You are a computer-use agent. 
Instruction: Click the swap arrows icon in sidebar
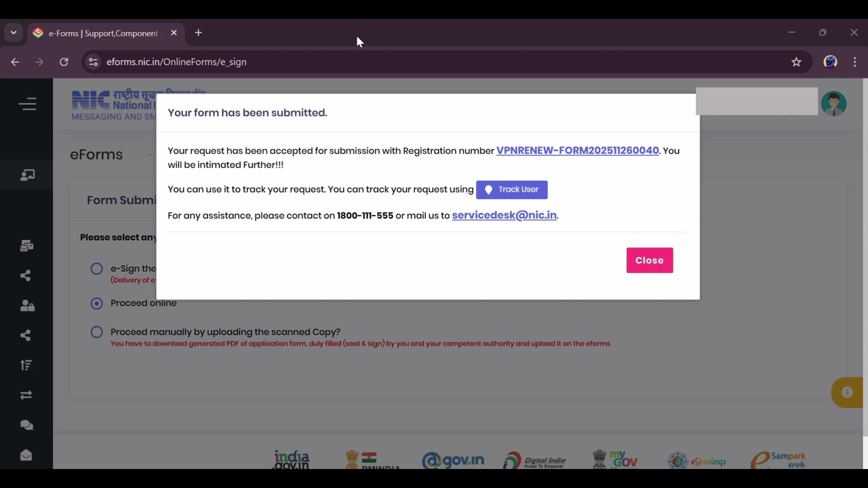26,394
